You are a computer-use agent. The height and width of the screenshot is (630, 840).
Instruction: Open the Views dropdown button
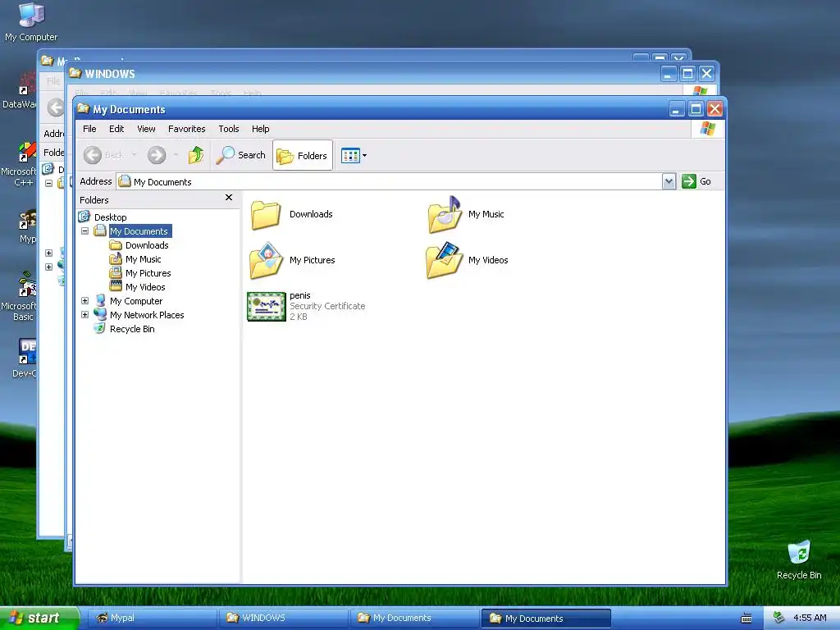354,155
